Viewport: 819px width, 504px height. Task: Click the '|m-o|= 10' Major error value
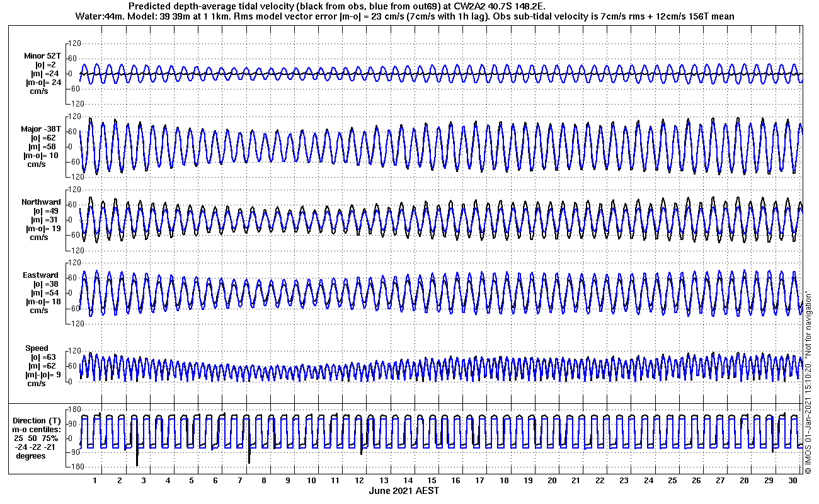43,155
